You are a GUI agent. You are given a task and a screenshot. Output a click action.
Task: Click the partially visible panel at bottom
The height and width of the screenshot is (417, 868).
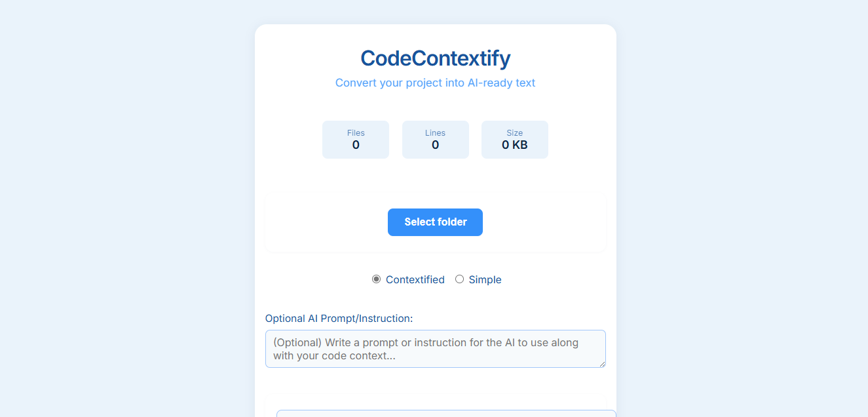(x=445, y=414)
